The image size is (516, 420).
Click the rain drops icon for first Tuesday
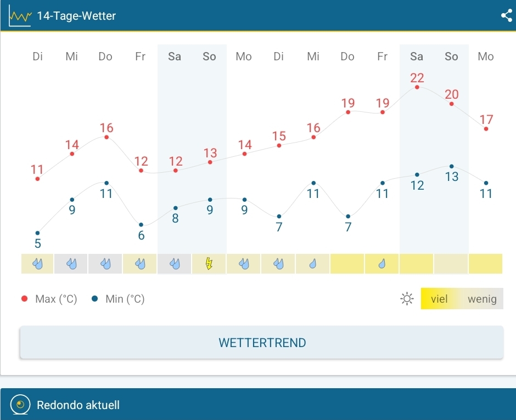pos(37,264)
